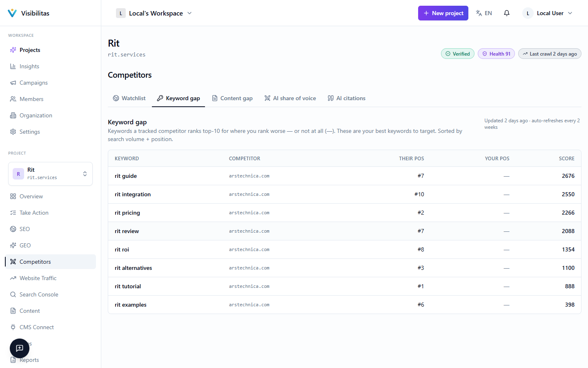Screen dimensions: 588x368
Task: Change language from EN
Action: pos(484,13)
